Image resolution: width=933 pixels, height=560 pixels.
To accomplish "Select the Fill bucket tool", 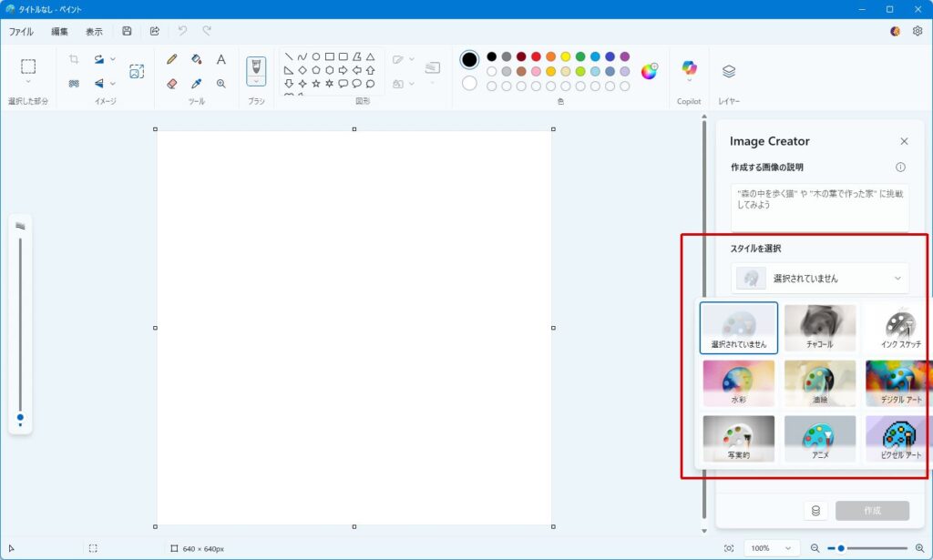I will 196,59.
